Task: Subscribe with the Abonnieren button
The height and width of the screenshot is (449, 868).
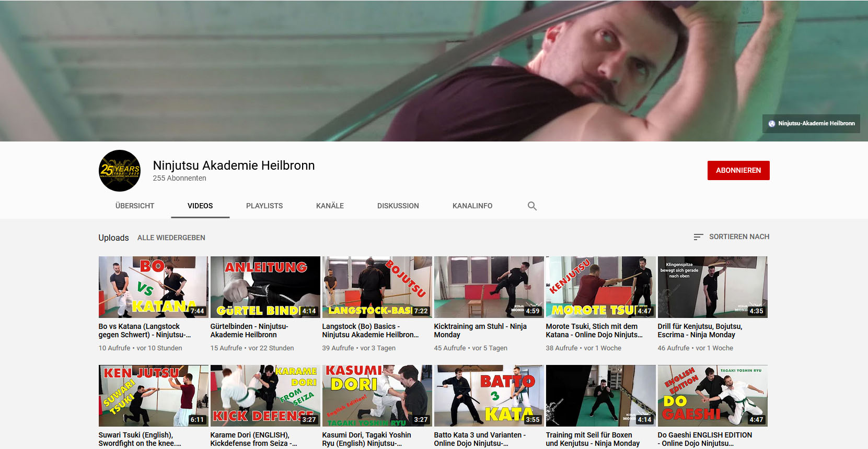Action: tap(738, 170)
